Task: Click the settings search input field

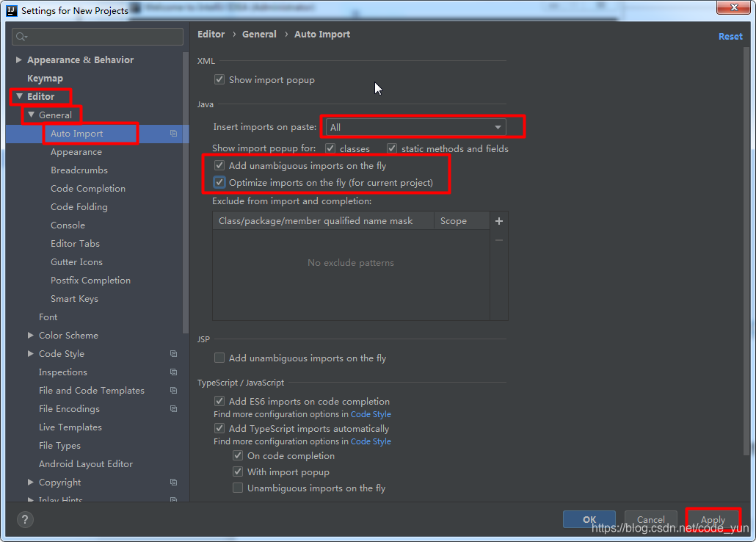Action: pos(98,37)
